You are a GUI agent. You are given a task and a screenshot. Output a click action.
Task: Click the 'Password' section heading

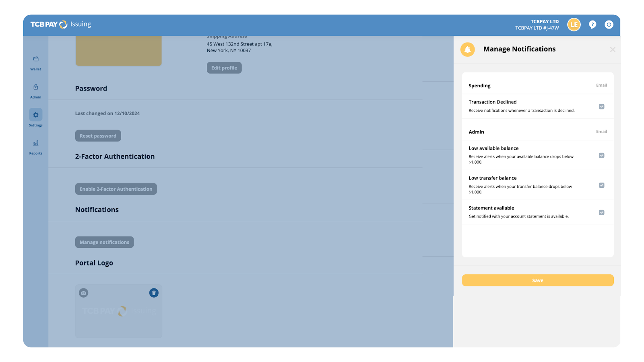coord(91,88)
